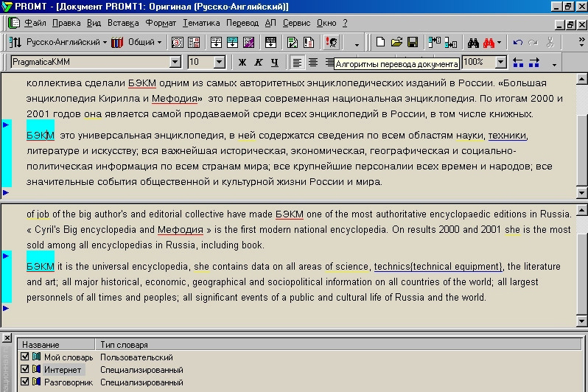Open the Тематика menu
The width and height of the screenshot is (588, 392).
(x=201, y=23)
